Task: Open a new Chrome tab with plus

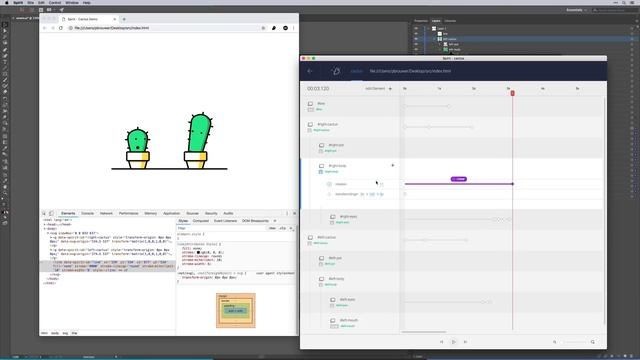Action: click(124, 19)
